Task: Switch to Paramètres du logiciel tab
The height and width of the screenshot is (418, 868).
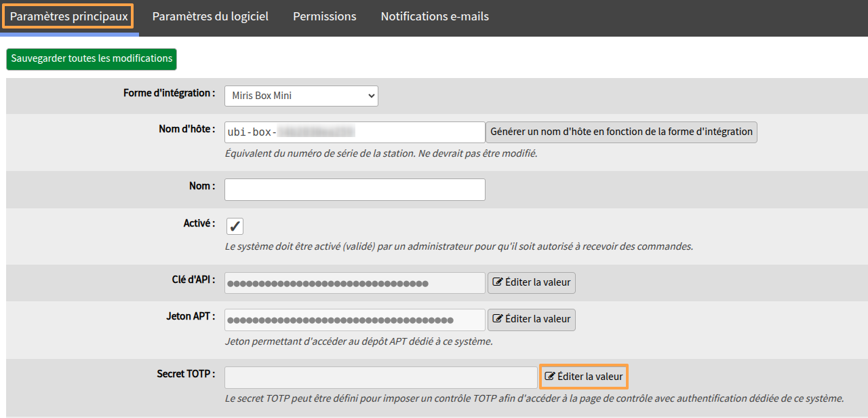Action: [x=210, y=16]
